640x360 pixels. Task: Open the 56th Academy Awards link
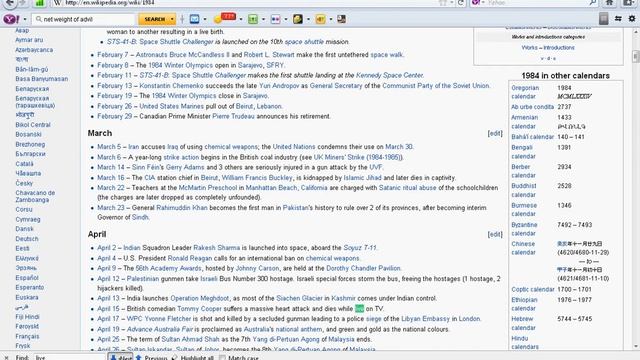tap(169, 268)
